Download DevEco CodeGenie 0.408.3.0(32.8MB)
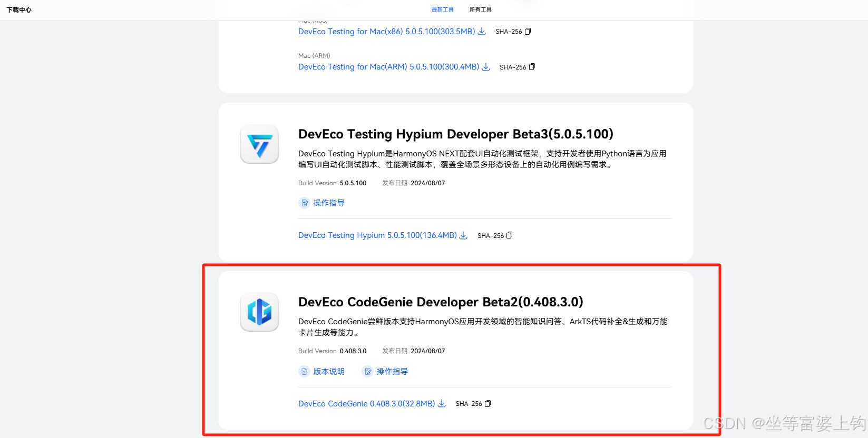 [x=367, y=404]
